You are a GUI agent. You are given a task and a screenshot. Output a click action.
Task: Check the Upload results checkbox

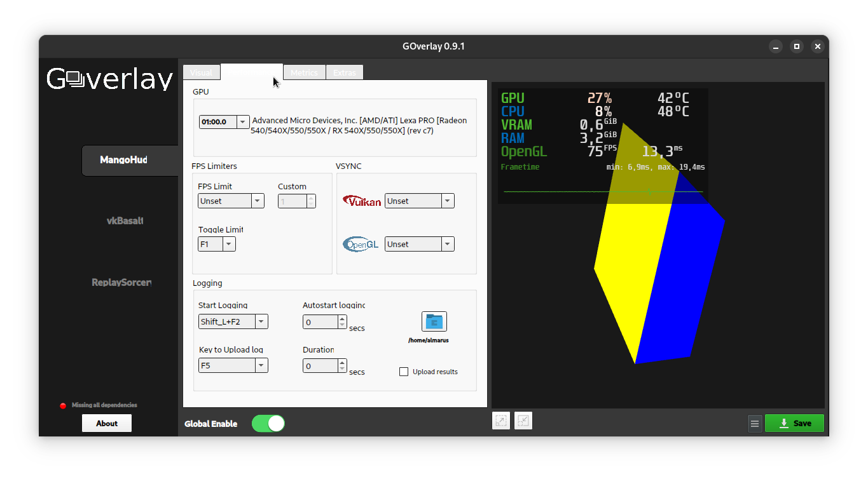pos(404,372)
